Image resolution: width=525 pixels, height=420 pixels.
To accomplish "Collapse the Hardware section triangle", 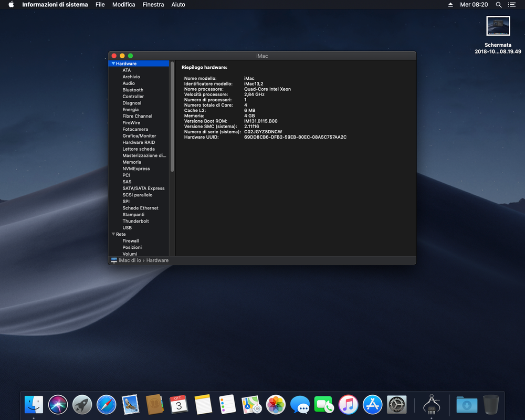I will point(113,64).
